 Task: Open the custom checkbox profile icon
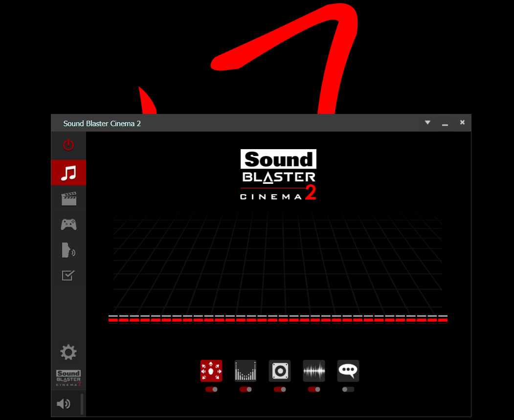tap(68, 275)
